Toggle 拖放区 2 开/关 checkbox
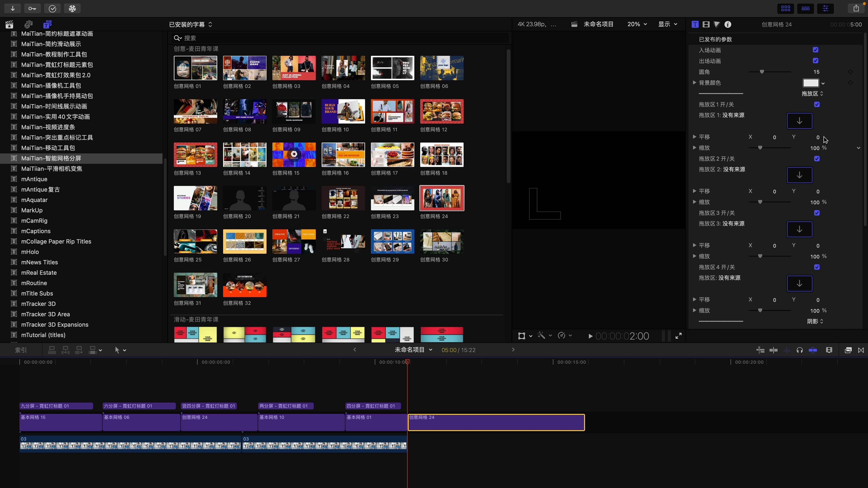868x488 pixels. tap(817, 159)
